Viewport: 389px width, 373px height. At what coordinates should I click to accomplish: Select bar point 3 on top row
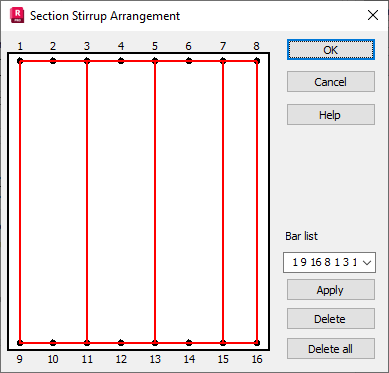[87, 61]
